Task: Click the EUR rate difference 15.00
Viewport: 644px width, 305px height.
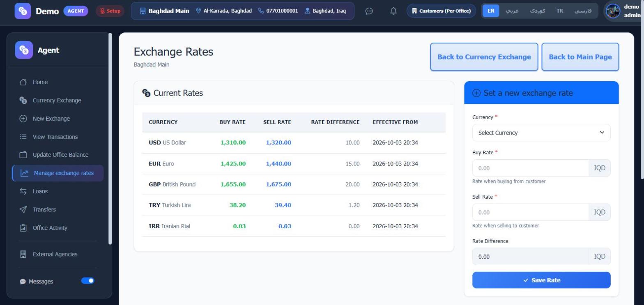Action: tap(352, 163)
